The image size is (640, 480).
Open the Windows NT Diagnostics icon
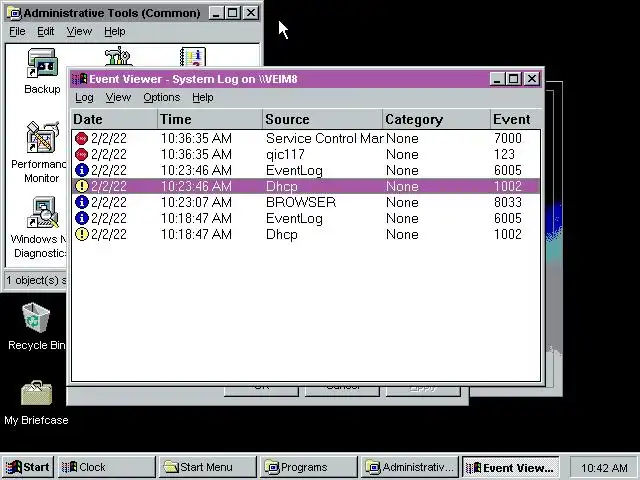tap(42, 212)
